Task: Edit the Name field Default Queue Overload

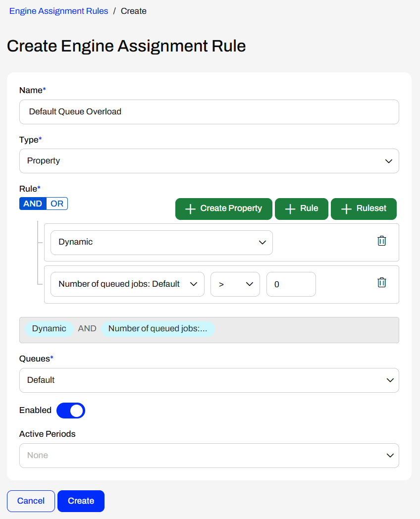Action: pos(209,112)
